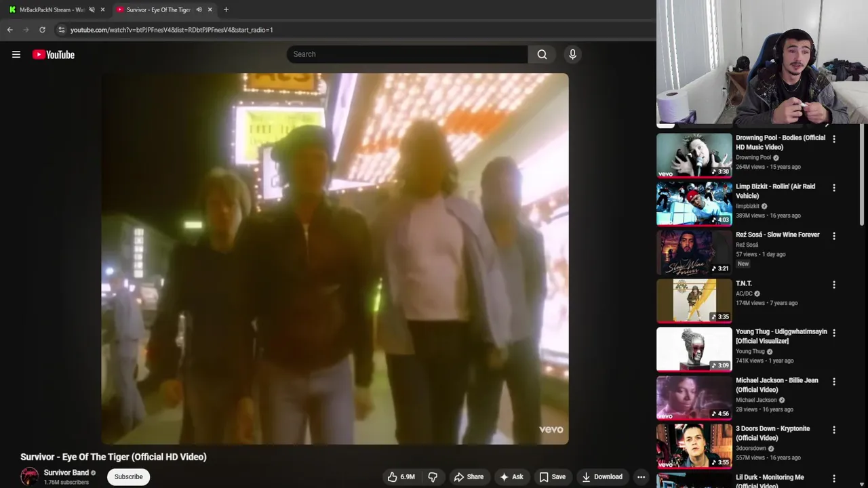868x488 pixels.
Task: Open options menu for Slow Wine Forever
Action: point(834,236)
